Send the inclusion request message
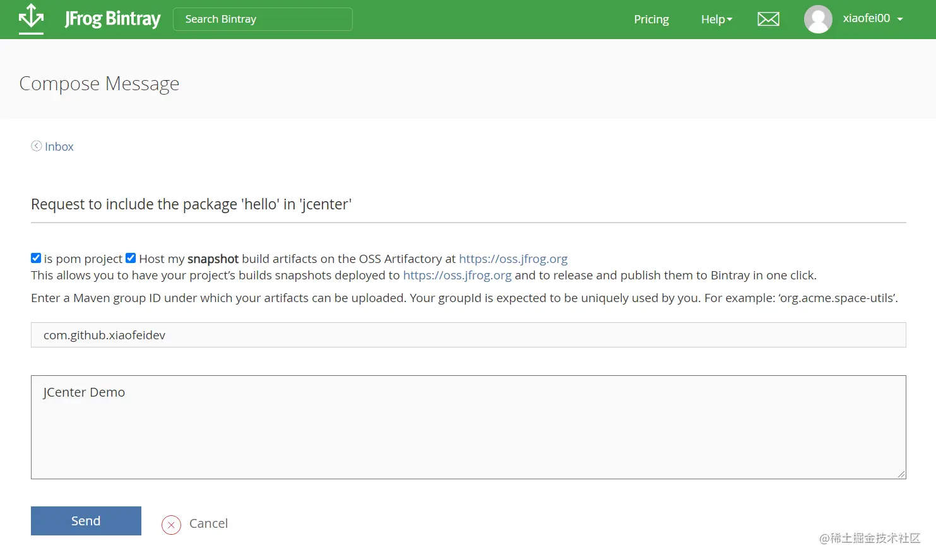Viewport: 936px width, 560px height. [x=86, y=521]
